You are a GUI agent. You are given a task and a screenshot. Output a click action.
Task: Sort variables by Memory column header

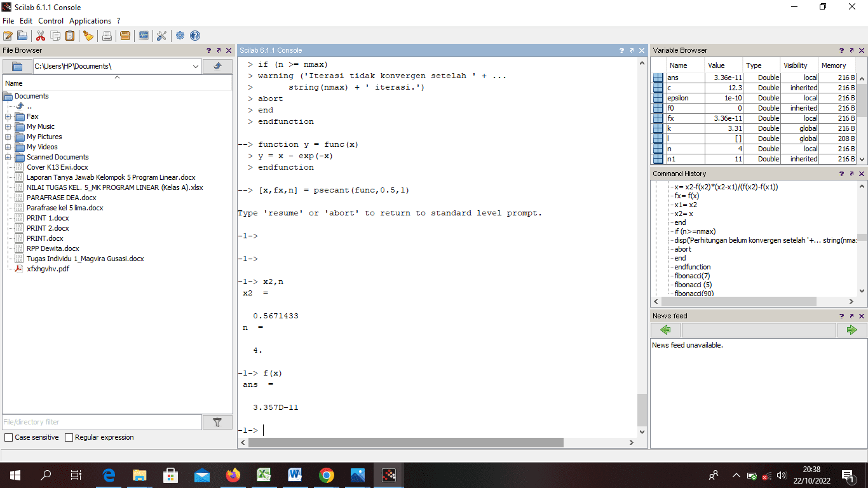[837, 65]
